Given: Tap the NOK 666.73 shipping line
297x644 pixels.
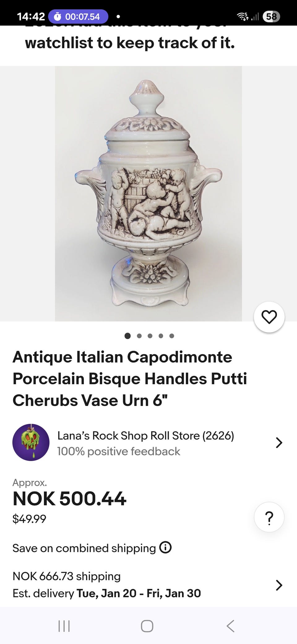Looking at the screenshot, I should click(67, 576).
